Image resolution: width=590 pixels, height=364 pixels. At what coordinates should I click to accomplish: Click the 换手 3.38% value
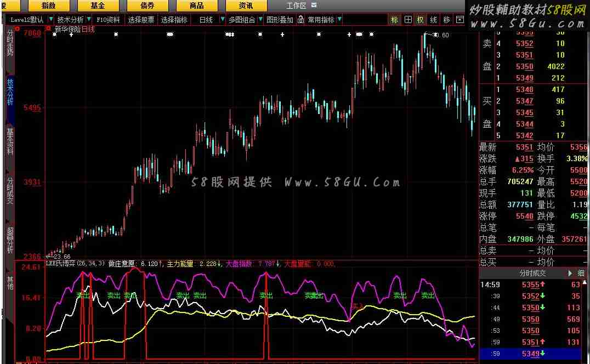[x=576, y=158]
